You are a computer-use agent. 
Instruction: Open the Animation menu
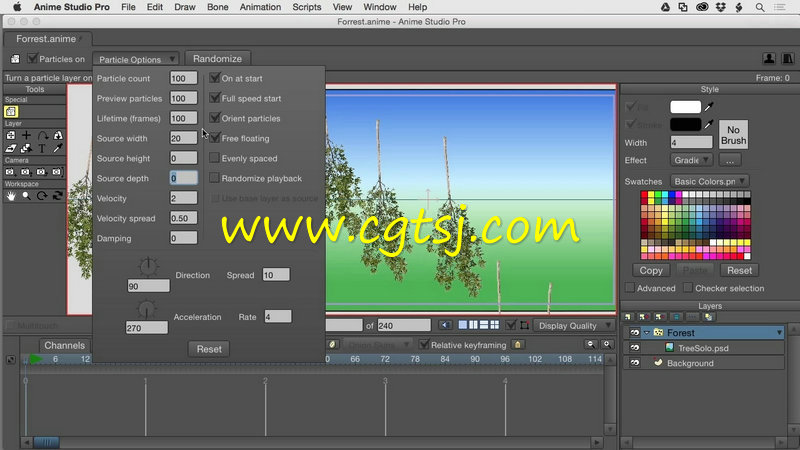260,7
